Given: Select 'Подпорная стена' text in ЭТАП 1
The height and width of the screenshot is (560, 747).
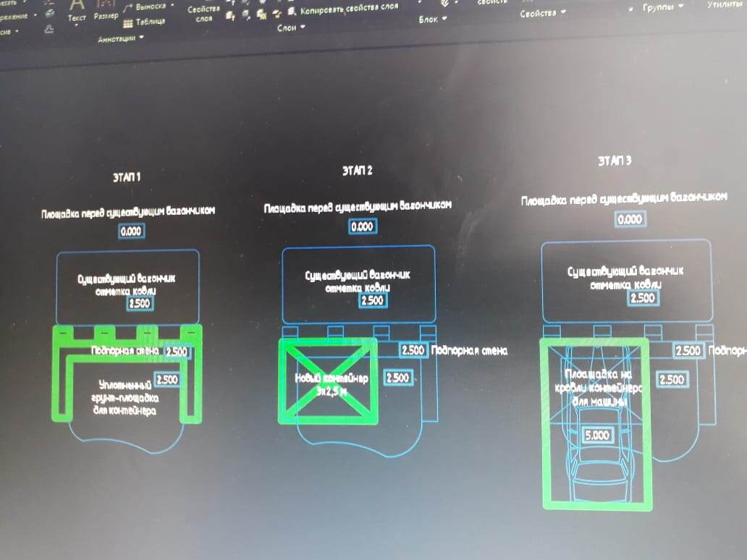Looking at the screenshot, I should click(x=124, y=351).
